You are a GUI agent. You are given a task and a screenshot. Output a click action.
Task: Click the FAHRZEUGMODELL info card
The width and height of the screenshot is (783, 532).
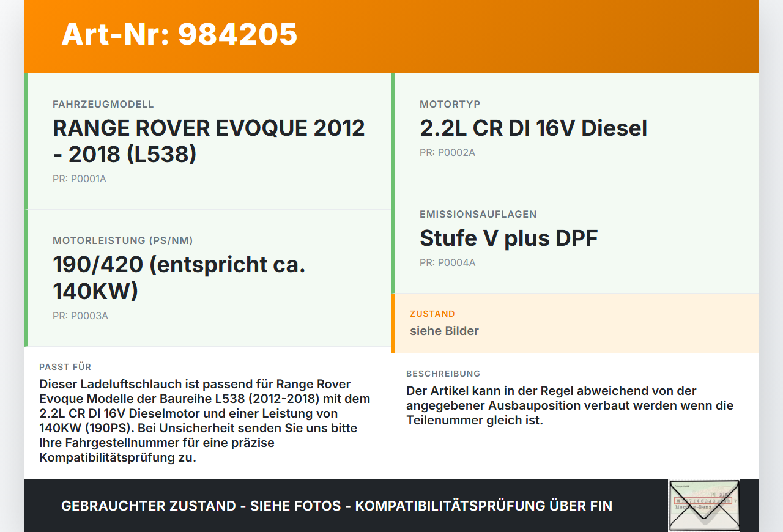click(x=208, y=140)
